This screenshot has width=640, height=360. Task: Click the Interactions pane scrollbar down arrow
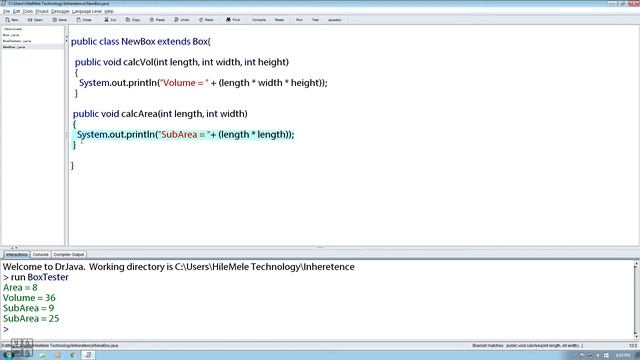pos(636,336)
